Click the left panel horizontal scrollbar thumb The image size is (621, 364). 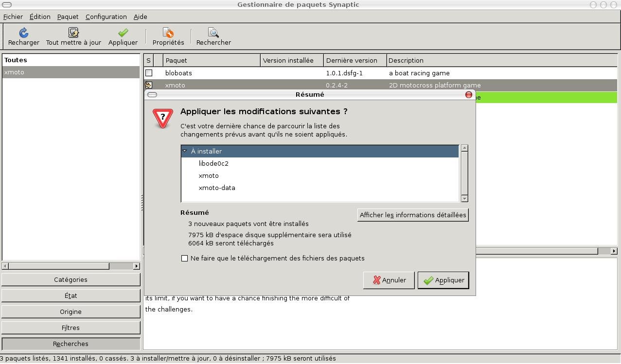point(59,266)
